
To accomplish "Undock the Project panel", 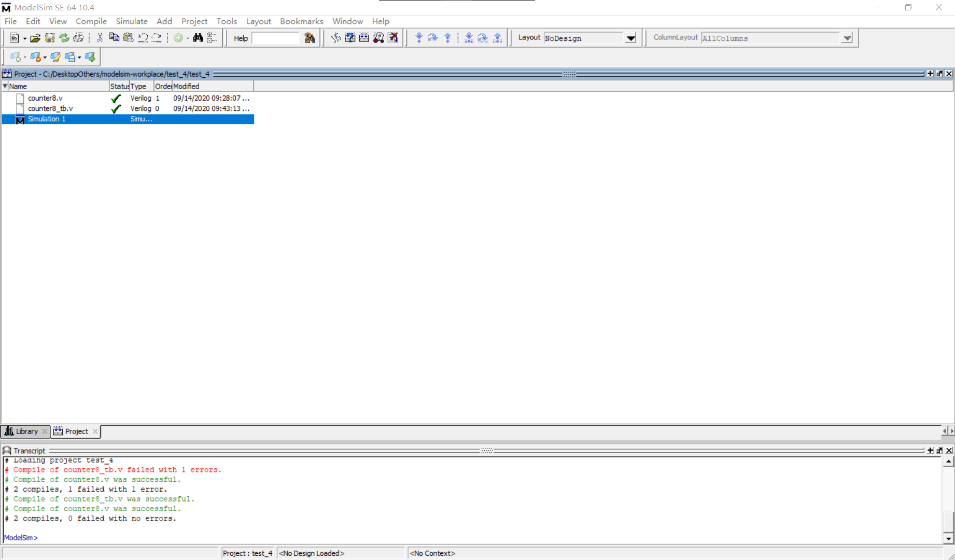I will [939, 74].
